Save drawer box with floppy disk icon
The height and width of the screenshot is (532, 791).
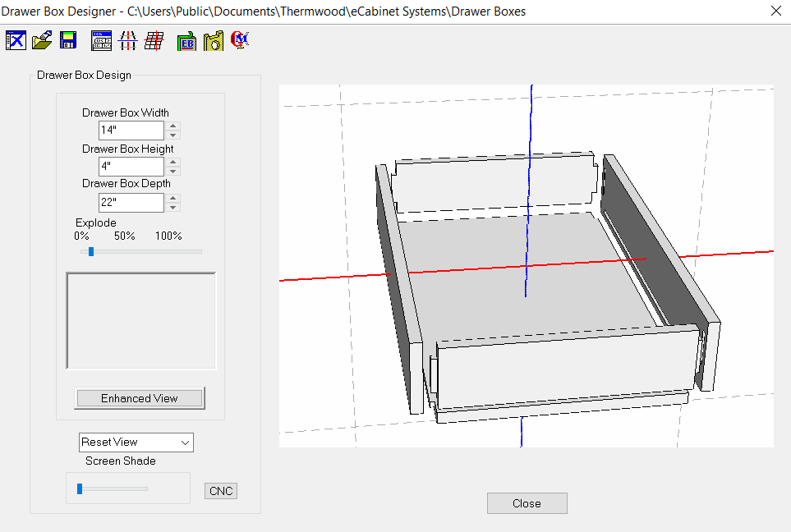tap(68, 40)
